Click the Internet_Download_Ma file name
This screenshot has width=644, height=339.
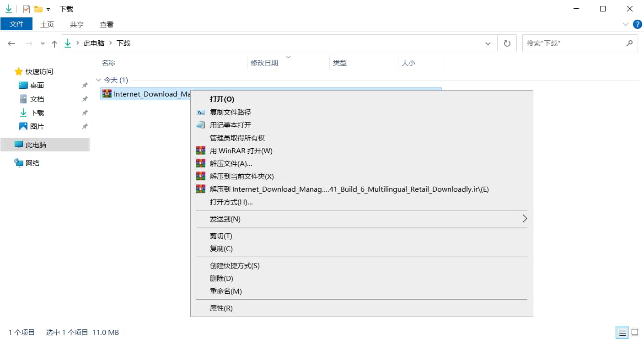point(152,94)
